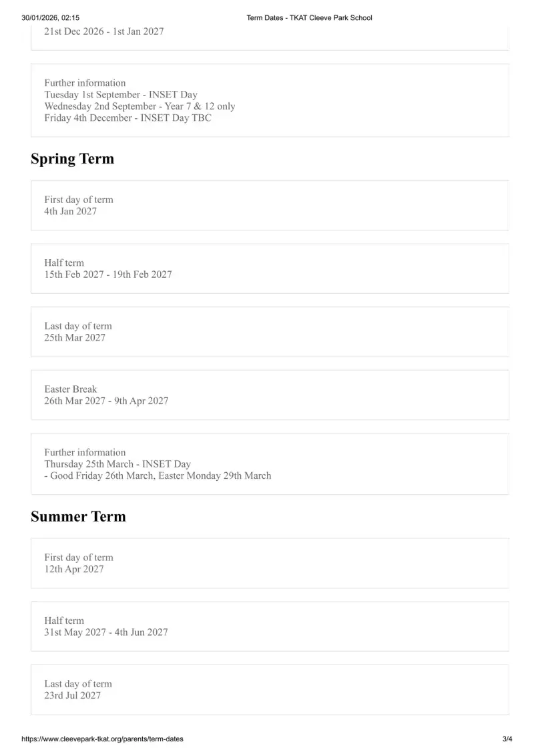The height and width of the screenshot is (756, 534).
Task: Click the Half term 15th Feb 2027 card
Action: coord(270,268)
